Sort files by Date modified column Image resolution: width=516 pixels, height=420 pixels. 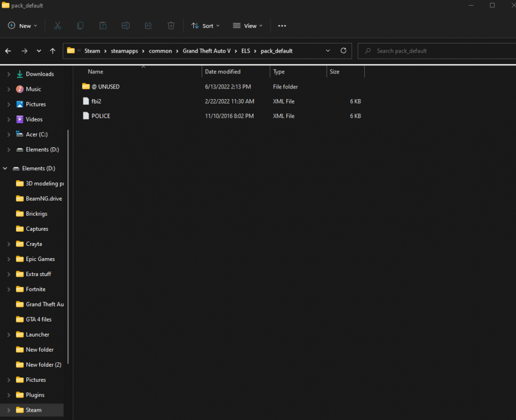point(222,72)
